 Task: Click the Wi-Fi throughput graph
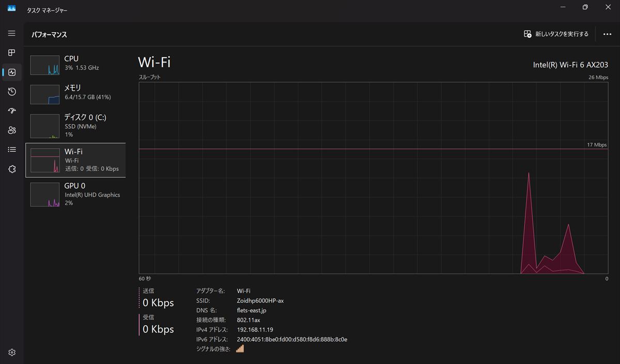pos(374,178)
